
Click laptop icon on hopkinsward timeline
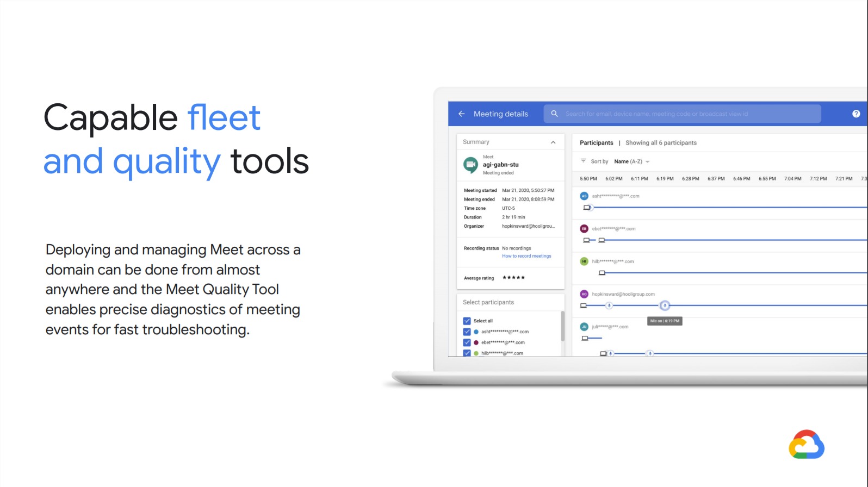[584, 305]
